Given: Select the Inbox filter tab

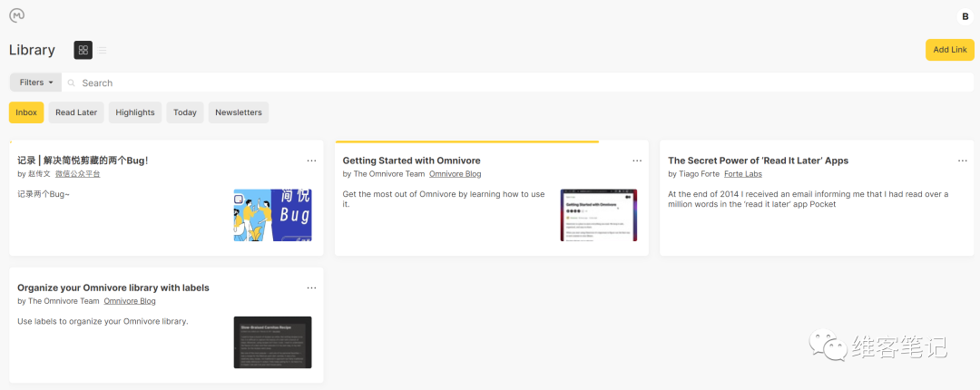Looking at the screenshot, I should tap(26, 112).
